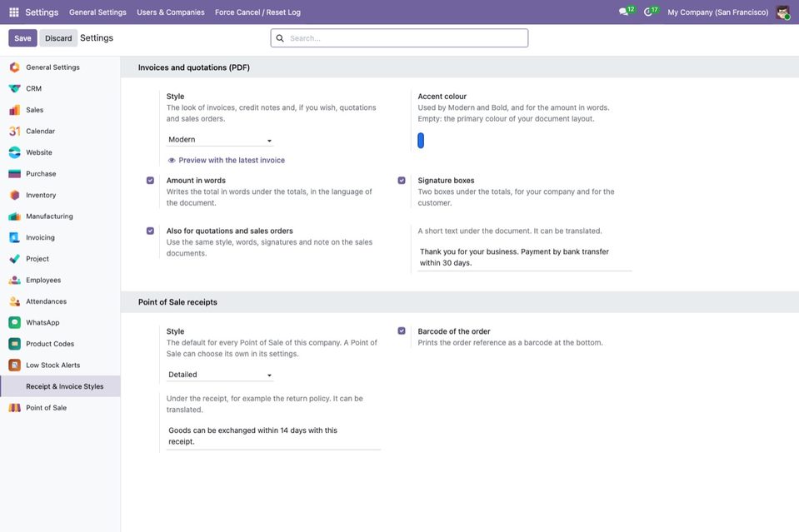
Task: Open the My Company (San Francisco) switcher
Action: pyautogui.click(x=717, y=12)
